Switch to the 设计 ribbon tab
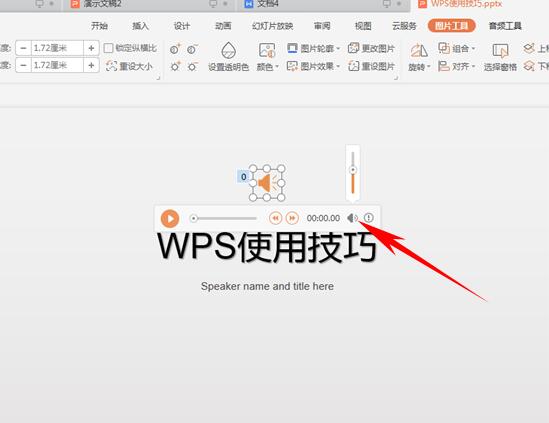Screen dimensions: 549x423 point(182,26)
